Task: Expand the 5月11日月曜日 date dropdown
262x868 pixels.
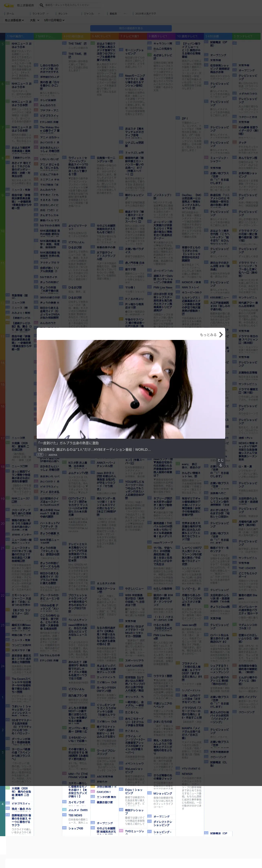Action: 54,20
